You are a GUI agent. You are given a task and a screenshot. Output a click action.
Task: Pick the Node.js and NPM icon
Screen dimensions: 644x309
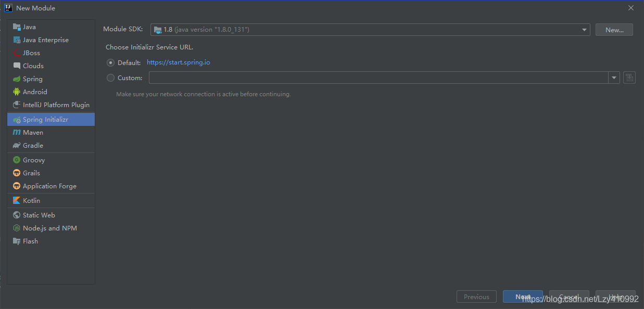17,228
